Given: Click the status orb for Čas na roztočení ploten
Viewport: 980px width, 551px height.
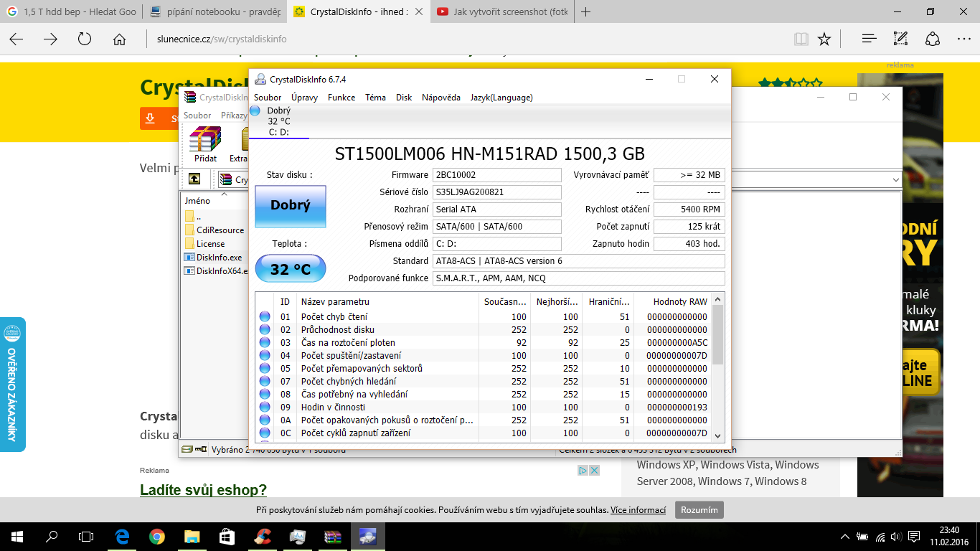Looking at the screenshot, I should pos(265,342).
